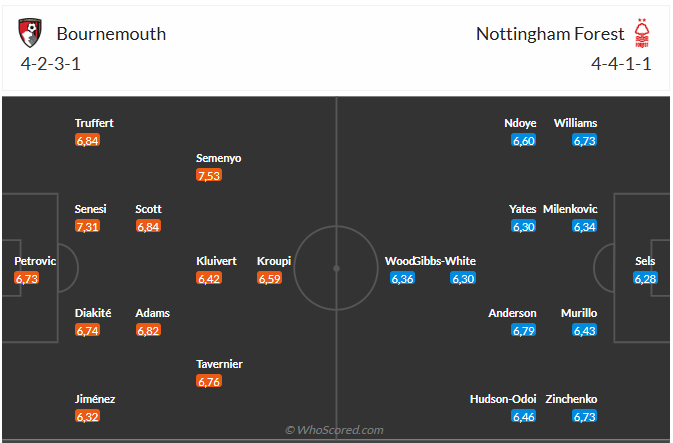Screen dimensions: 673x443
Task: Select Tavernier's player name
Action: [219, 364]
